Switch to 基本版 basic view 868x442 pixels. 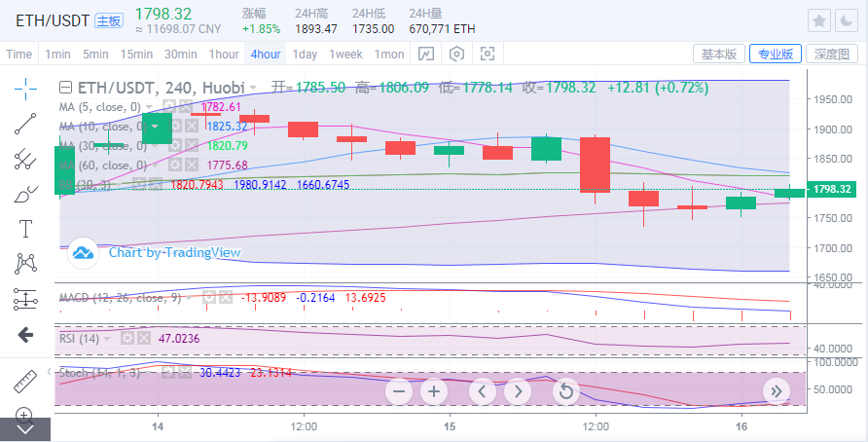[718, 55]
